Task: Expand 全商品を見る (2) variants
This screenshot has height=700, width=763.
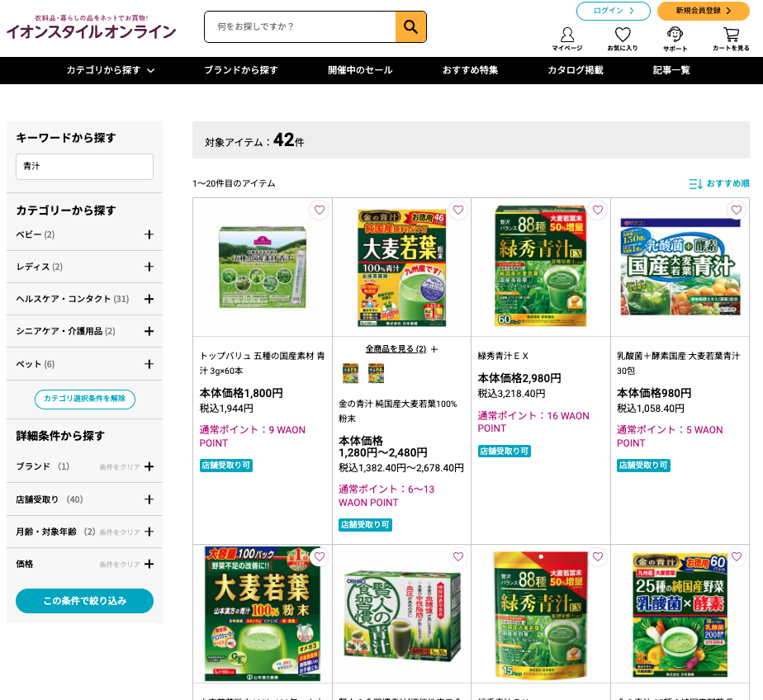Action: coord(401,349)
